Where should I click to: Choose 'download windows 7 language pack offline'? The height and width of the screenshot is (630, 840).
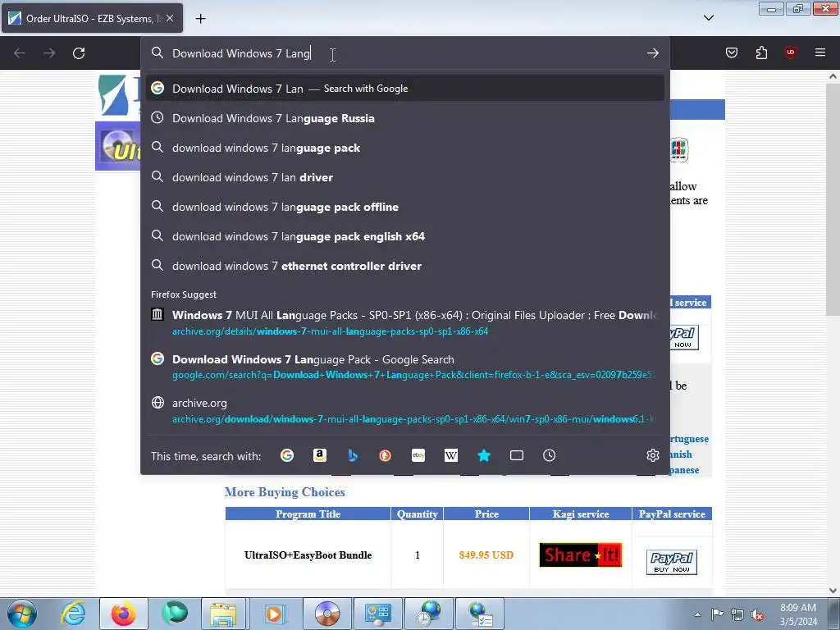pyautogui.click(x=405, y=206)
